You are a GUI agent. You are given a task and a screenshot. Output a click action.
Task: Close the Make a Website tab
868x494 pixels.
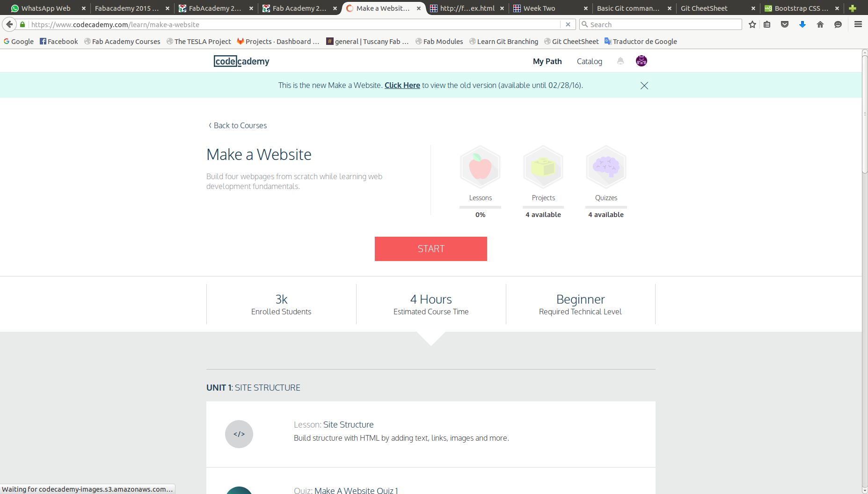coord(419,8)
